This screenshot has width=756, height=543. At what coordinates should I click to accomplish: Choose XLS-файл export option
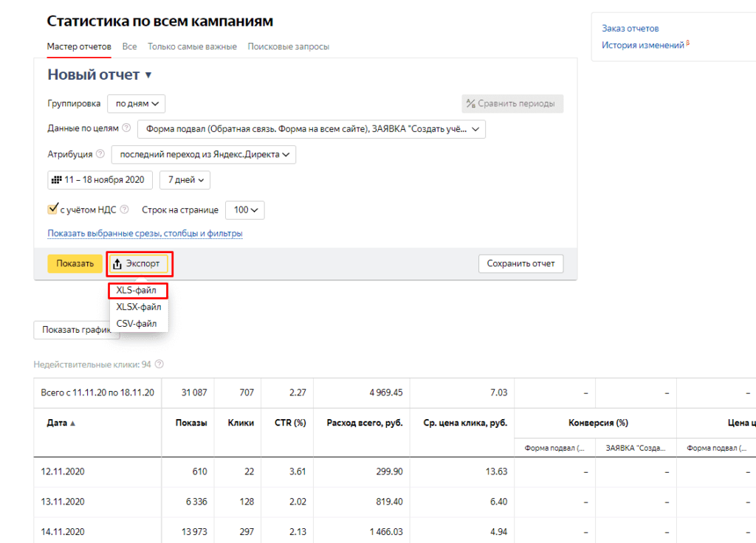pyautogui.click(x=138, y=291)
